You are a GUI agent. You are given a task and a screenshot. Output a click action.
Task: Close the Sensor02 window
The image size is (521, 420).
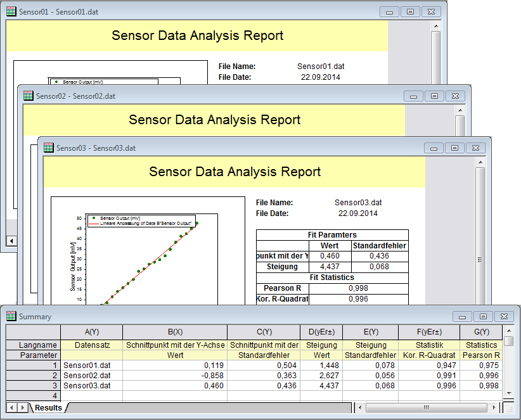click(x=455, y=96)
